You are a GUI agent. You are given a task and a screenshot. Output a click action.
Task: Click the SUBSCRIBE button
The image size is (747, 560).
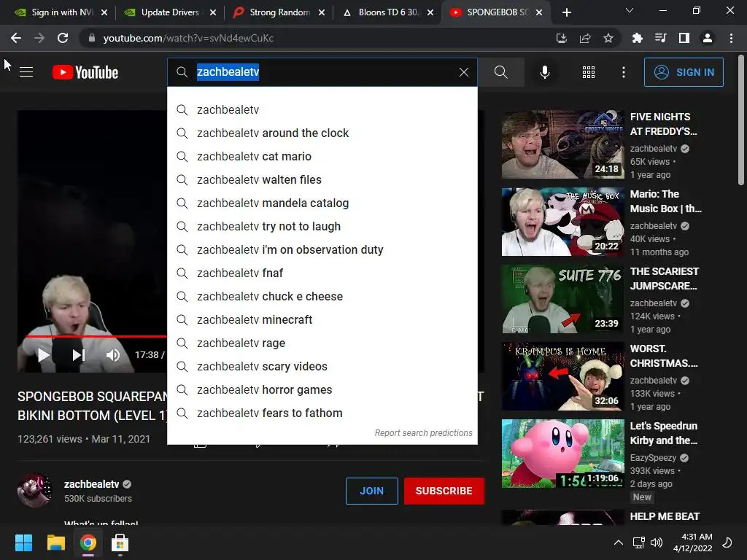coord(444,491)
